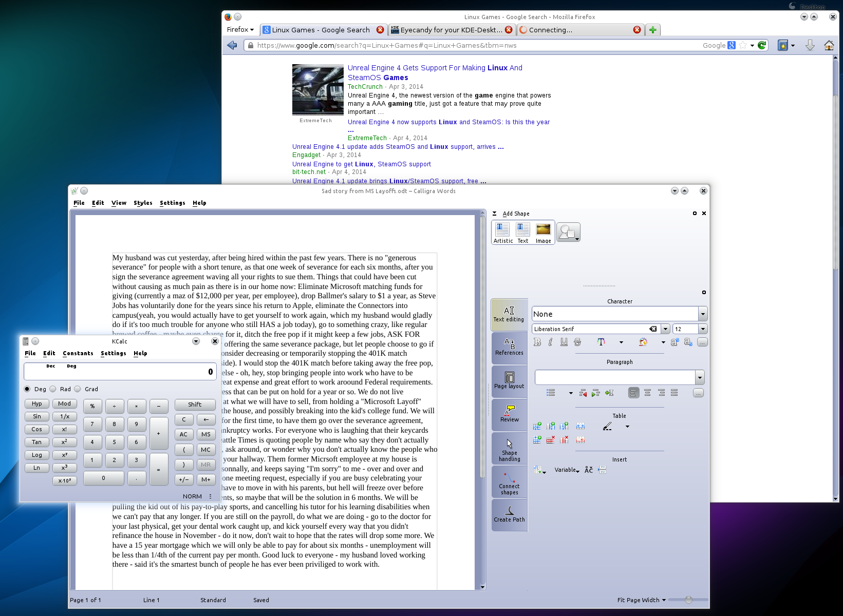Decrease paragraph indent with red arrow icon
Viewport: 843px width, 616px height.
(583, 393)
